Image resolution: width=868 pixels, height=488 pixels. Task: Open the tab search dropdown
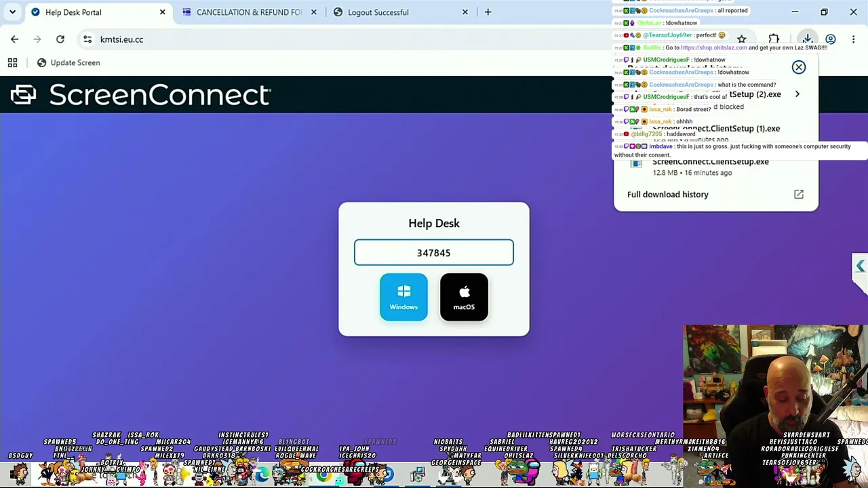pyautogui.click(x=12, y=12)
